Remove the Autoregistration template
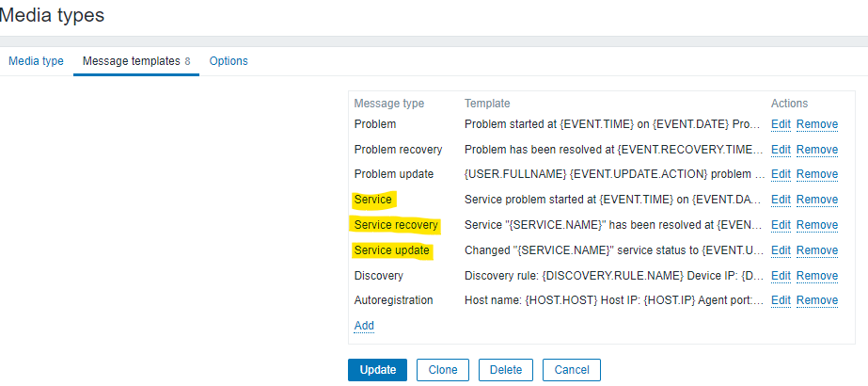This screenshot has width=868, height=386. coord(816,300)
